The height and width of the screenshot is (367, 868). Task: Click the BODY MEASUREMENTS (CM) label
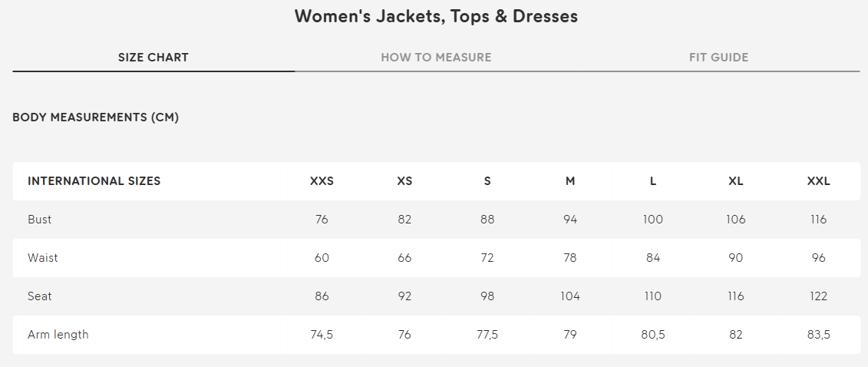[x=96, y=117]
